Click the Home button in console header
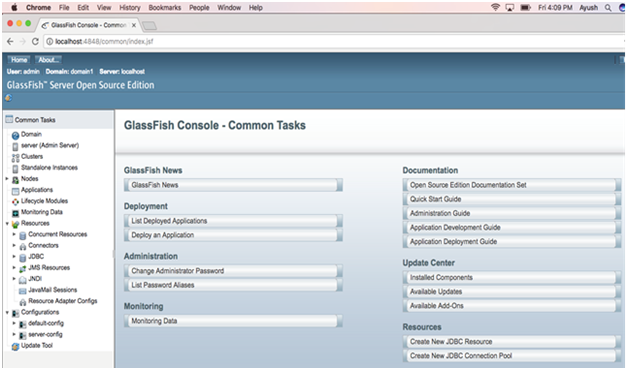628x370 pixels. click(19, 60)
